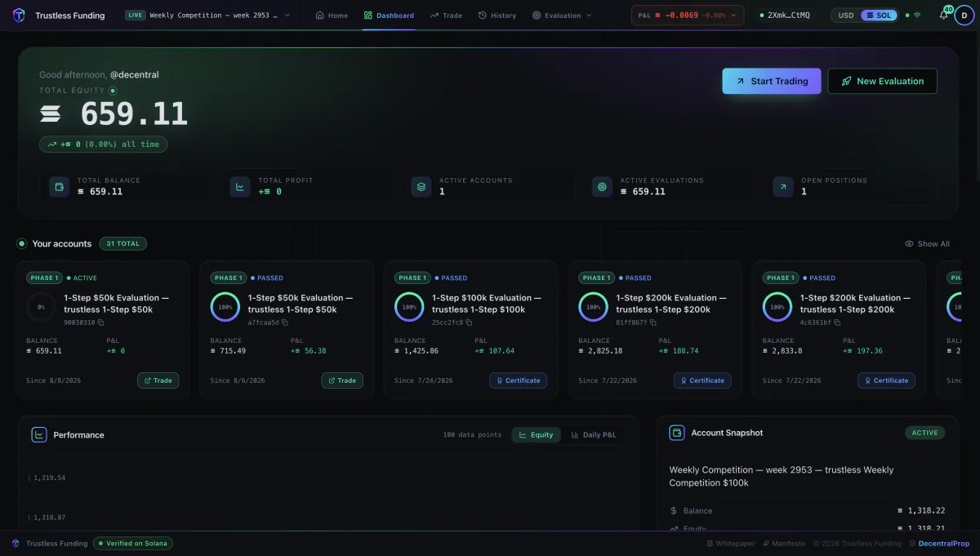
Task: Go to the Home tab
Action: tap(332, 16)
